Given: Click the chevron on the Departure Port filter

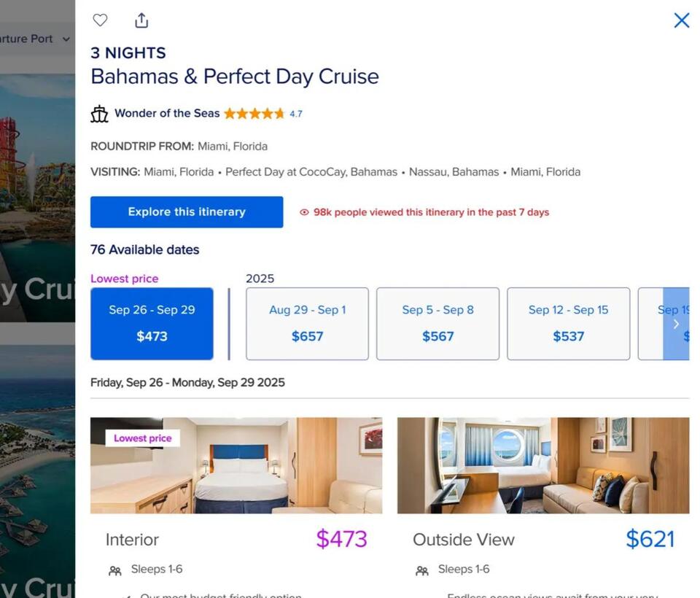Looking at the screenshot, I should click(66, 39).
